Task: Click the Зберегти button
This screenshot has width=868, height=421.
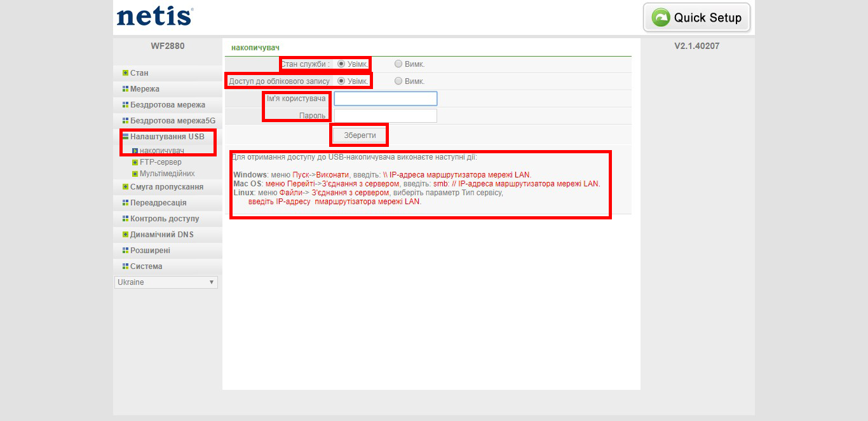Action: [x=360, y=135]
